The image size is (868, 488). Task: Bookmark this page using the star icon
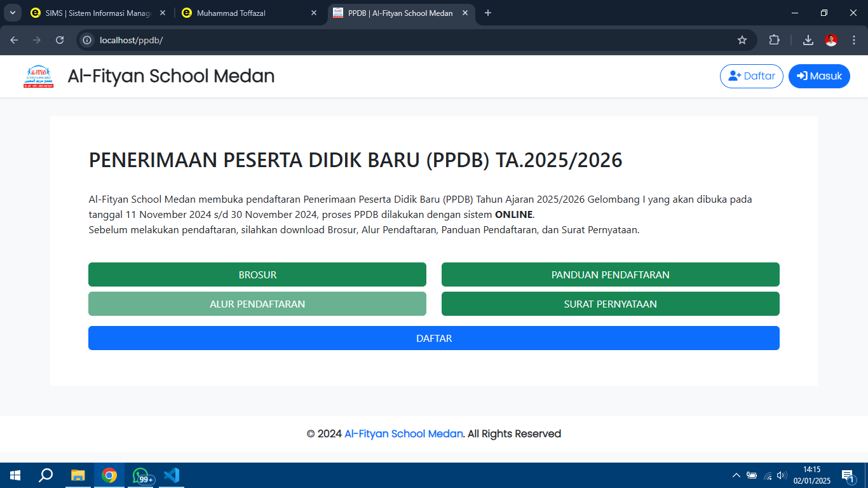pos(742,39)
